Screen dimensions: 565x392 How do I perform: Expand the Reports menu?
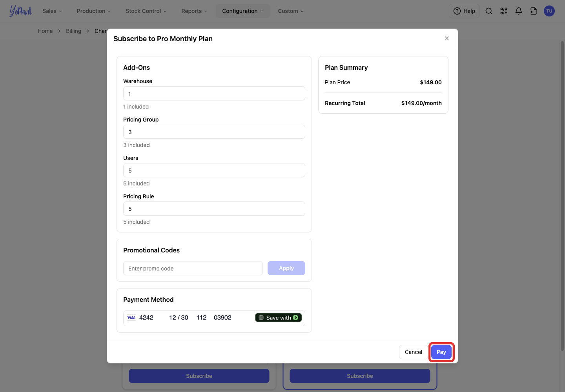(194, 11)
